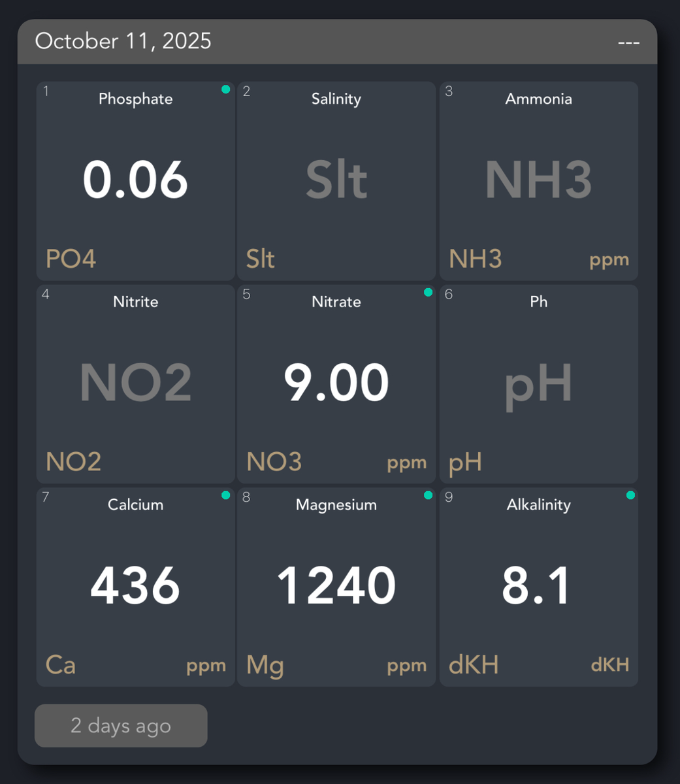Screen dimensions: 680x784
Task: Click the October 11, 2025 date header
Action: (x=123, y=41)
